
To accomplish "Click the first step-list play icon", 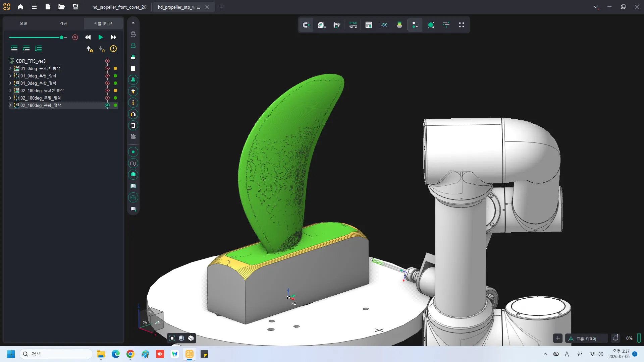I will point(14,49).
